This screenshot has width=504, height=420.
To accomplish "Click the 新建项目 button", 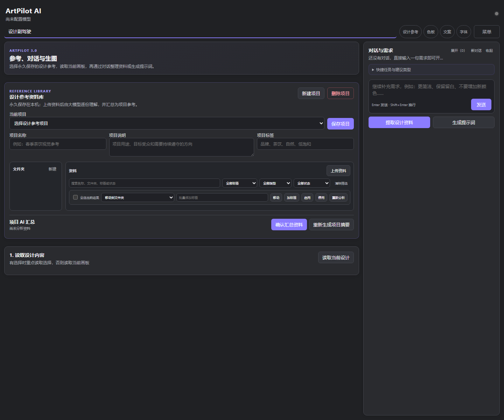I will click(x=311, y=93).
